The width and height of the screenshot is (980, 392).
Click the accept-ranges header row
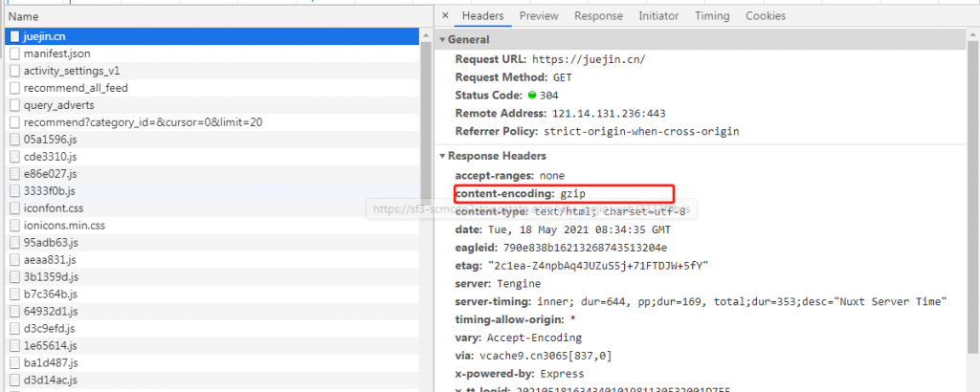point(509,176)
